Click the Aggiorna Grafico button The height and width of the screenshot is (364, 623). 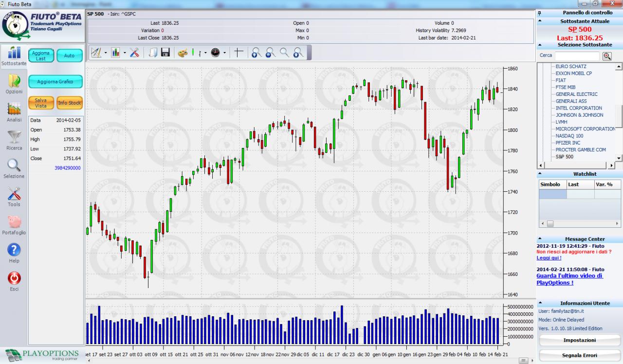55,82
